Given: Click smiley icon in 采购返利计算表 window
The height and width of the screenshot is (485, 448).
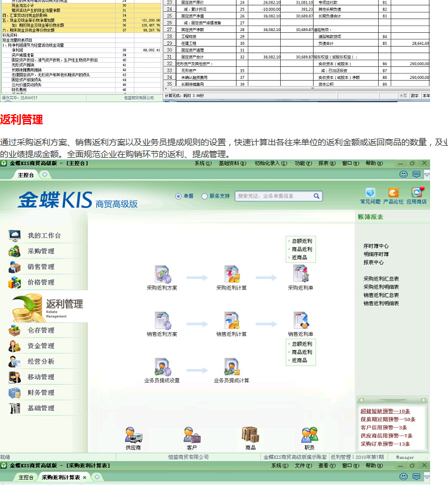Looking at the screenshot, I should point(403,477).
